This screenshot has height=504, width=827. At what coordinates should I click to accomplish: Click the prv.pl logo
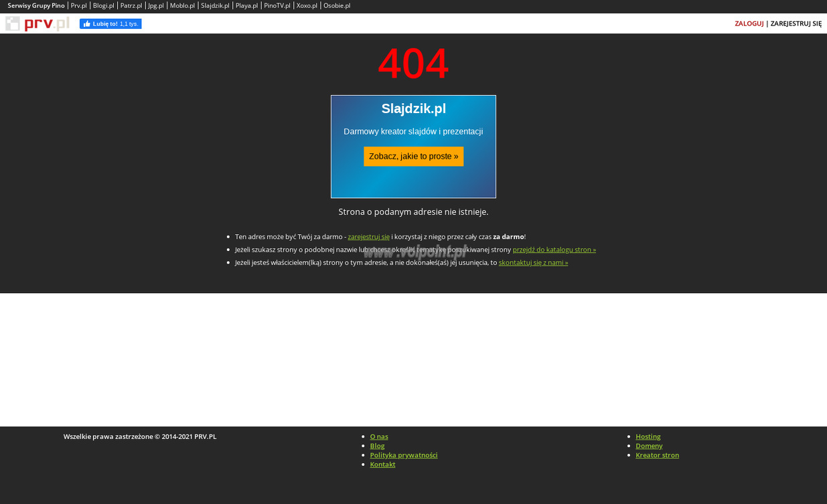pyautogui.click(x=37, y=24)
